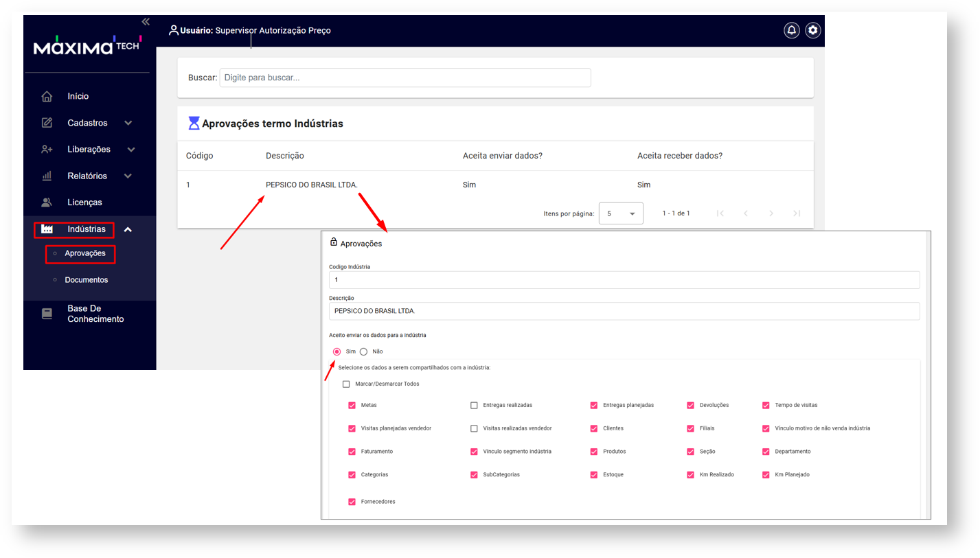Open the Itens por página dropdown
Image resolution: width=980 pixels, height=558 pixels.
(621, 213)
